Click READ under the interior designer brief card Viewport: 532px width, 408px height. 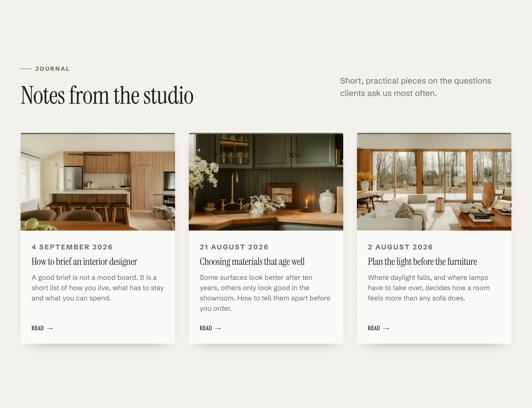(x=42, y=328)
